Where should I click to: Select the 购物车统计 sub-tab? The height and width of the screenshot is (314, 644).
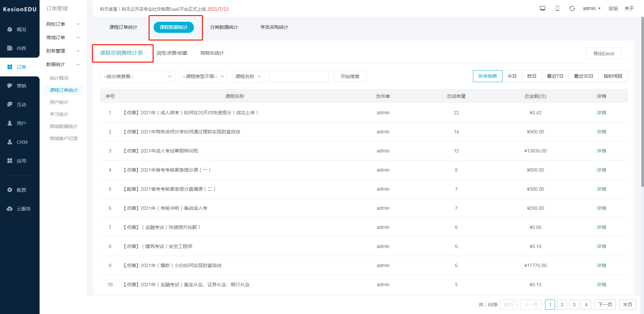(x=212, y=53)
